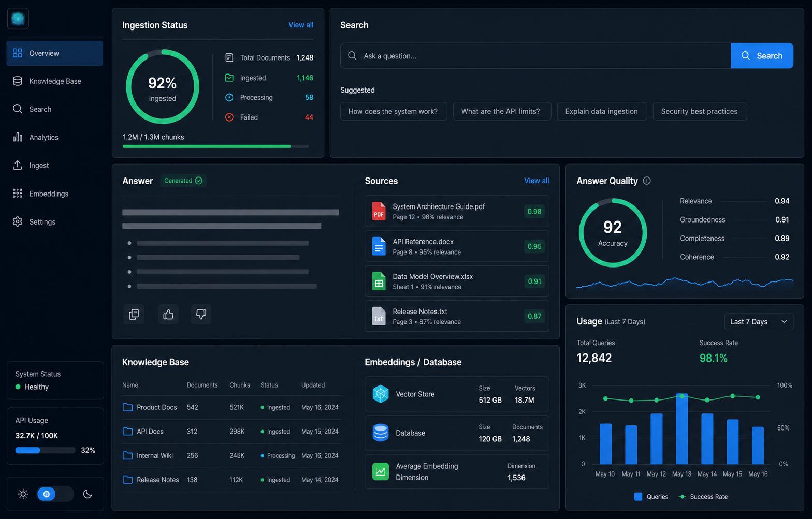Open the Overview section
Image resolution: width=812 pixels, height=519 pixels.
click(x=54, y=53)
